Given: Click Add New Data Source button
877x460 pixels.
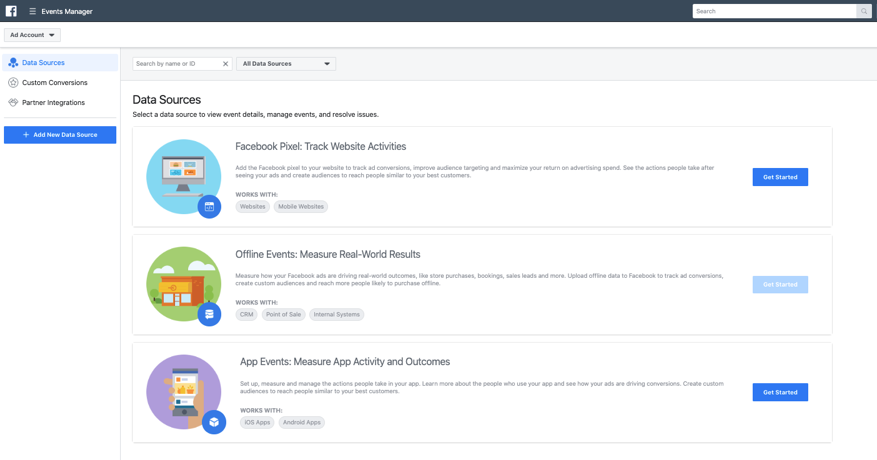Looking at the screenshot, I should pos(60,135).
